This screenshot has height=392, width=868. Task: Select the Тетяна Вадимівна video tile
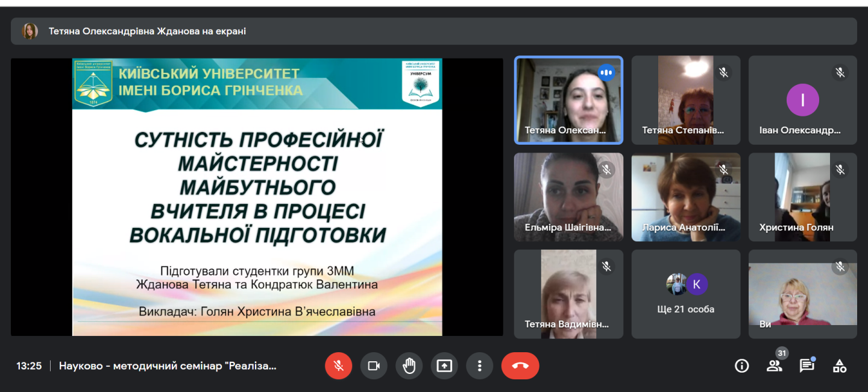click(x=568, y=294)
